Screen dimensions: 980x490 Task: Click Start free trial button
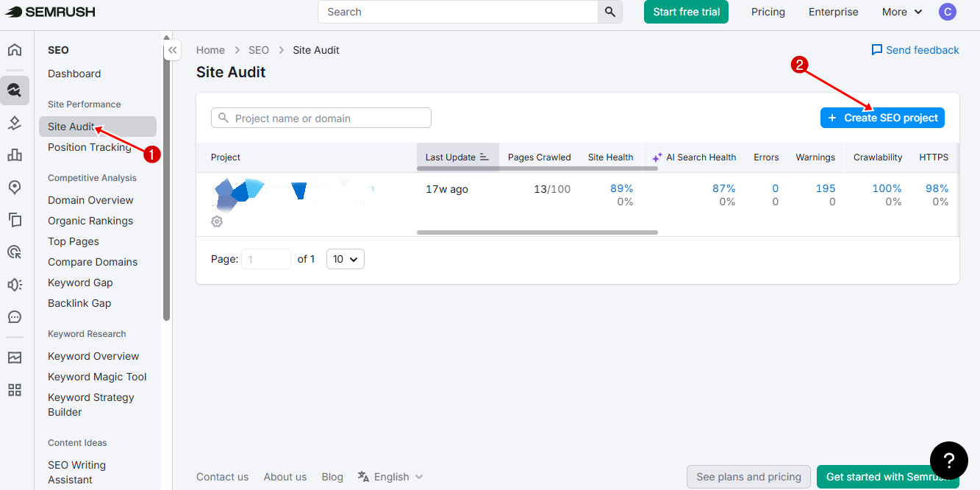pos(687,12)
